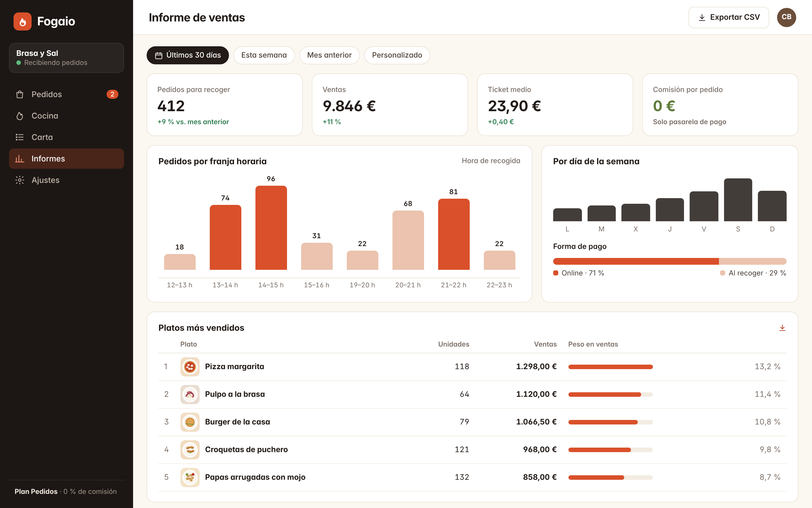Click the Burger de la casa thumbnail
Viewport: 812px width, 508px height.
click(190, 422)
